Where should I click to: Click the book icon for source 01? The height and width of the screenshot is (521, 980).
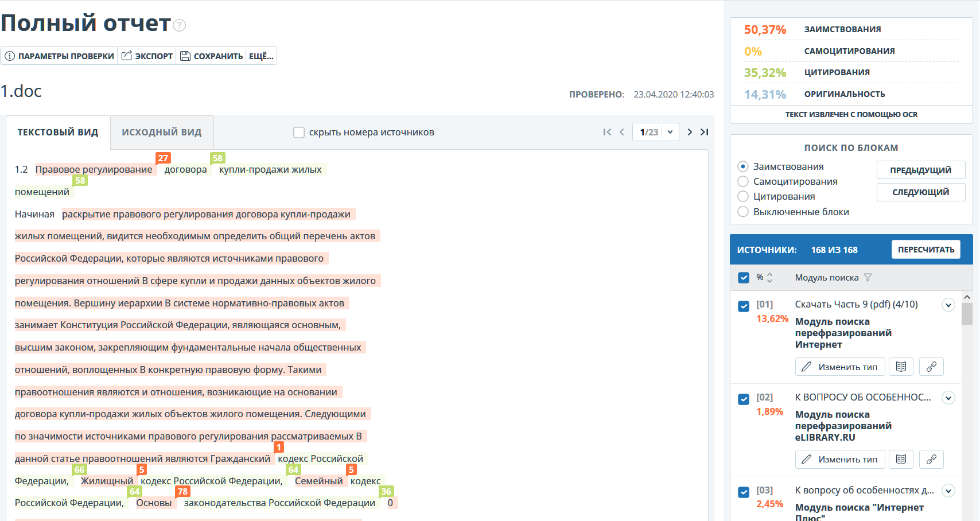click(x=901, y=367)
